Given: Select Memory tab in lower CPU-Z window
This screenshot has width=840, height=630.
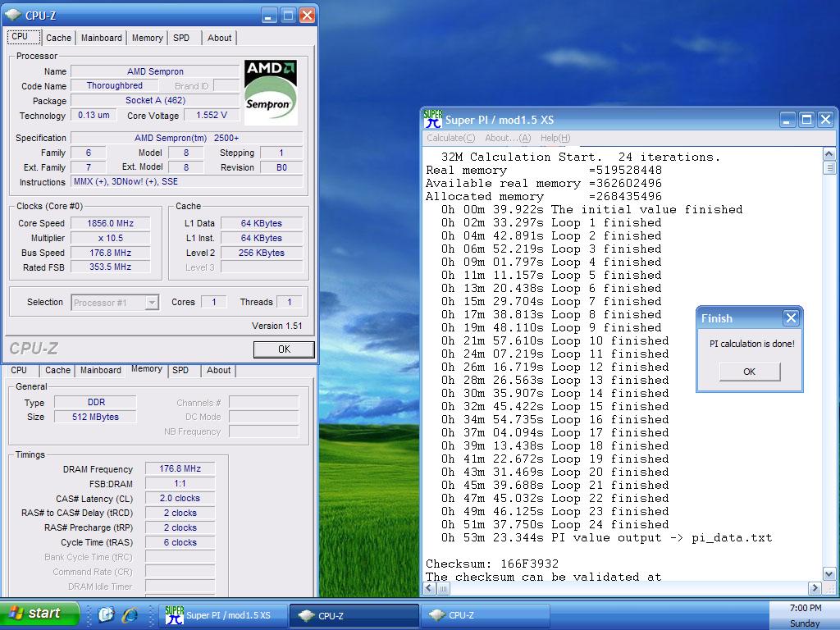Looking at the screenshot, I should click(x=147, y=369).
